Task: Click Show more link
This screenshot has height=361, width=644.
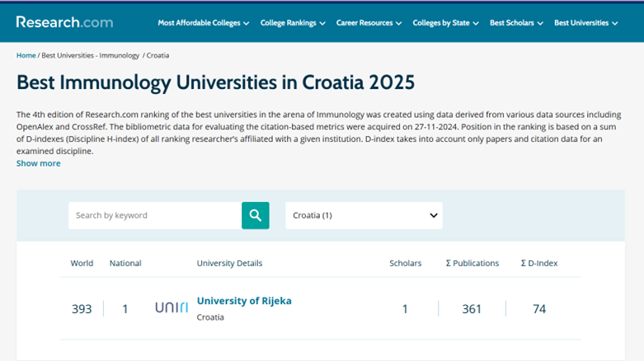Action: click(x=38, y=163)
